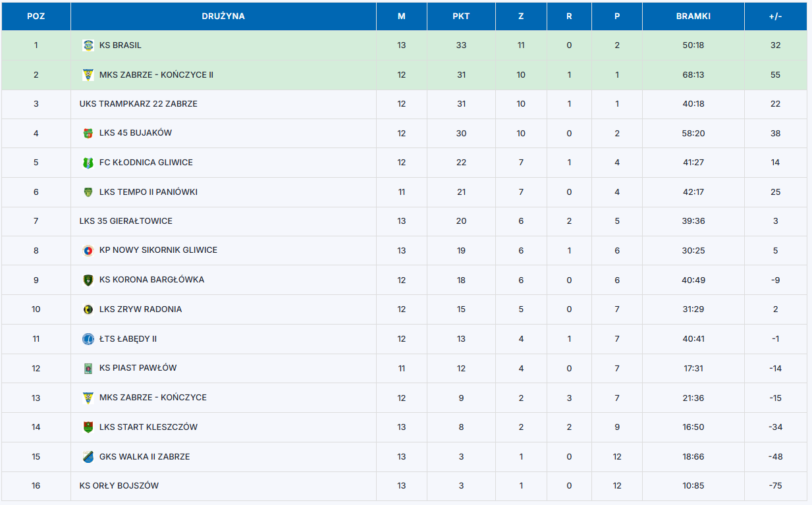Click the BRAMKI column header
Image resolution: width=812 pixels, height=505 pixels.
coord(693,16)
